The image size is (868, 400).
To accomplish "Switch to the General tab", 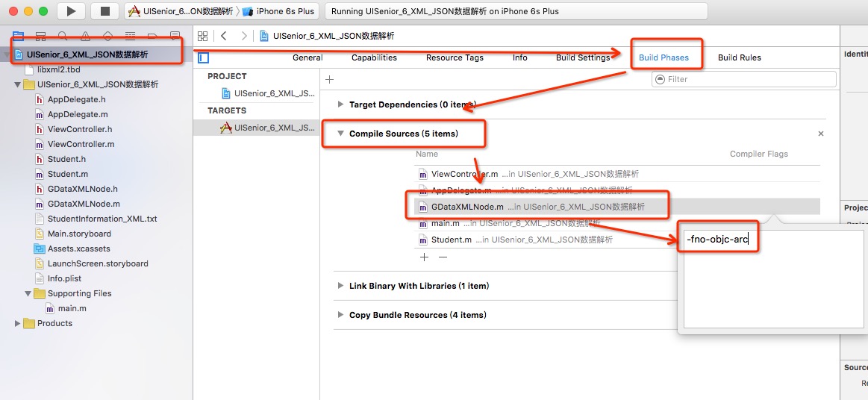I will point(307,57).
